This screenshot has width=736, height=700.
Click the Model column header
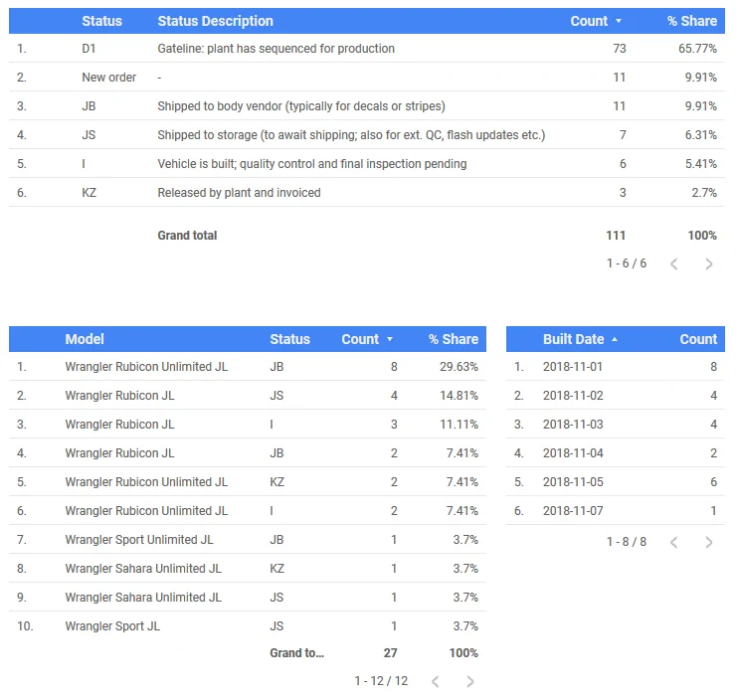coord(85,339)
